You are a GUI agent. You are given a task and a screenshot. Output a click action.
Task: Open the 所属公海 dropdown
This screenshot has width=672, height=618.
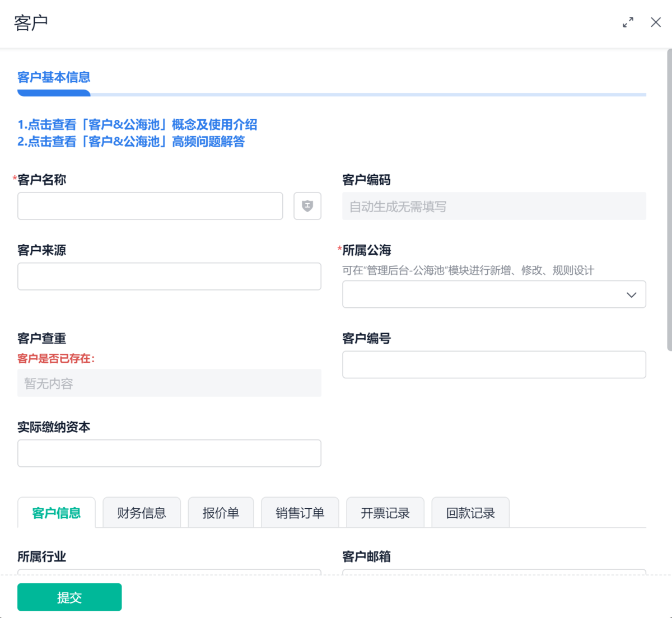click(x=494, y=294)
